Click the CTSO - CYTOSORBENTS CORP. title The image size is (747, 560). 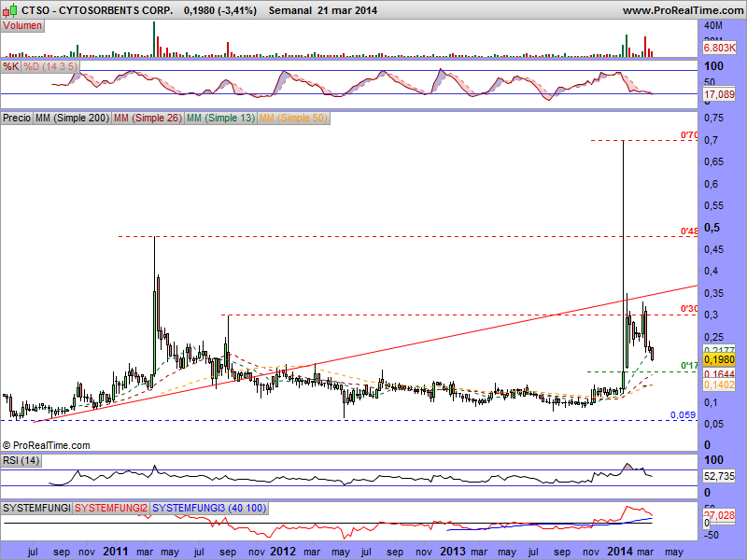(97, 10)
